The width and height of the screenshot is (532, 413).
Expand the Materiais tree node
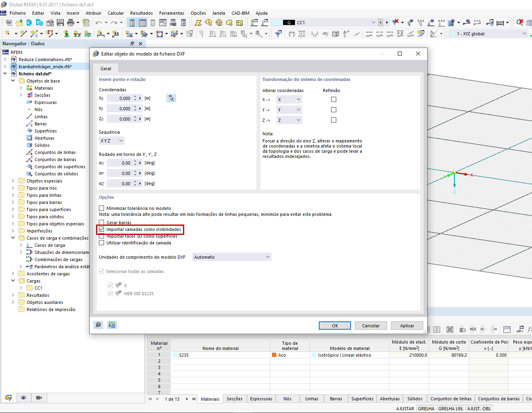tap(21, 88)
